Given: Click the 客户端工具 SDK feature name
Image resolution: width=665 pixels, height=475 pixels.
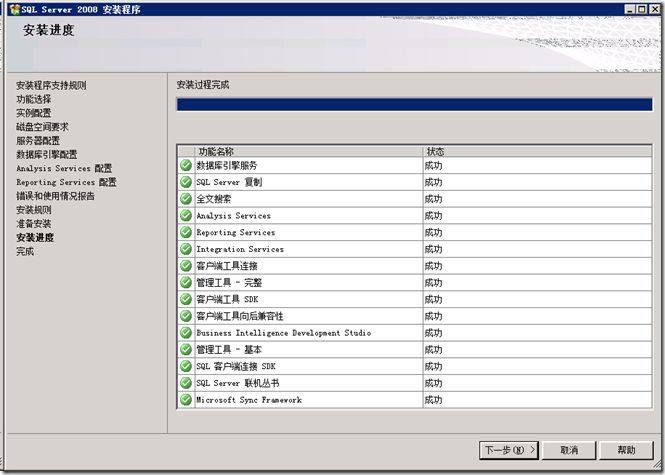Looking at the screenshot, I should click(x=227, y=300).
